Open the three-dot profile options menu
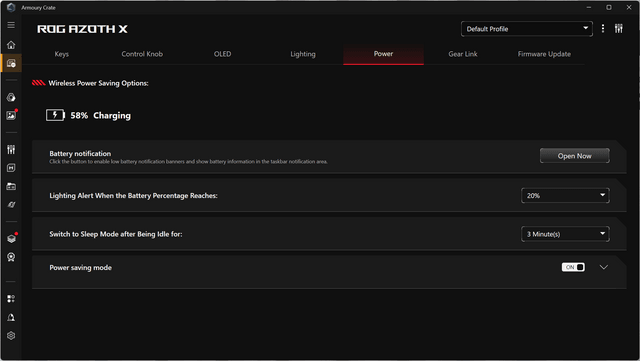640x361 pixels. pyautogui.click(x=603, y=29)
